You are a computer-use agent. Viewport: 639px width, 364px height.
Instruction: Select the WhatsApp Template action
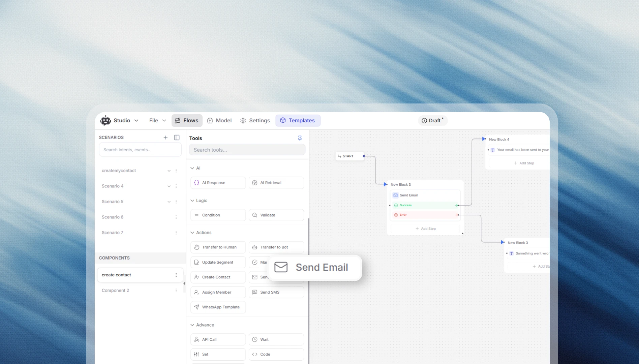(218, 307)
